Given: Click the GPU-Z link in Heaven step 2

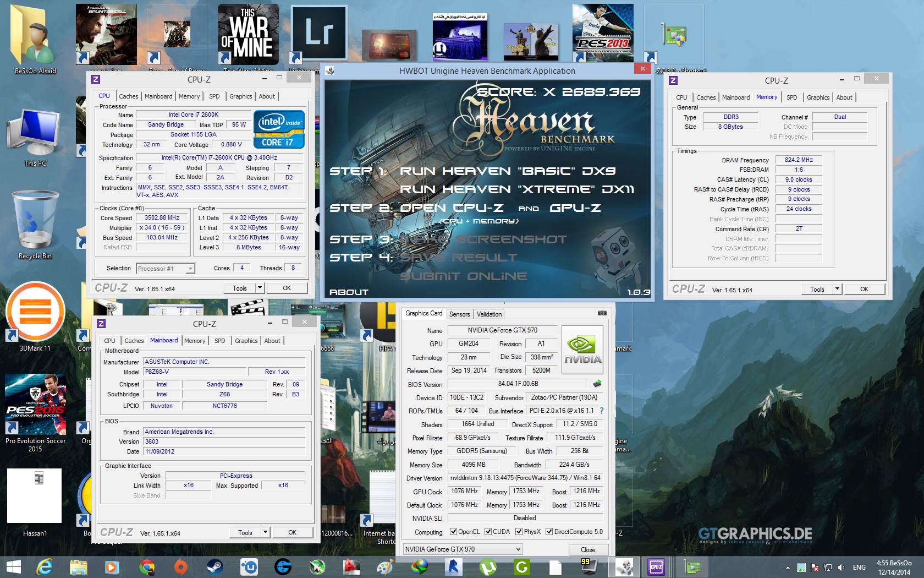Looking at the screenshot, I should tap(575, 208).
